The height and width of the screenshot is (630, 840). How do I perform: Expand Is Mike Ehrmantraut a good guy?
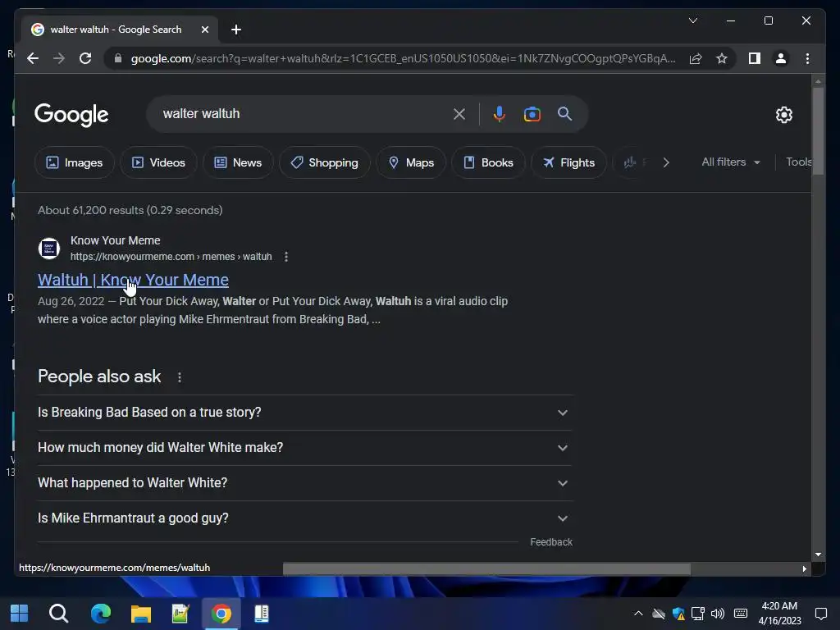coord(305,518)
